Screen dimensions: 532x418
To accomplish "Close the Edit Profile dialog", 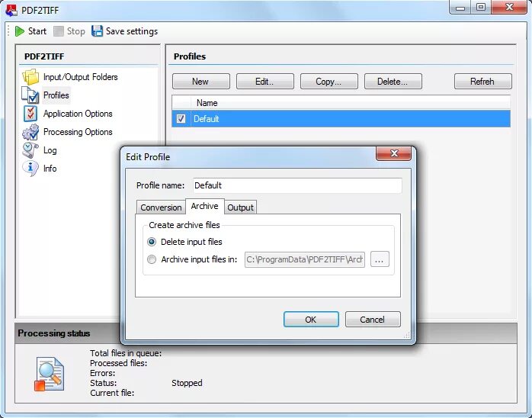I will (x=393, y=153).
